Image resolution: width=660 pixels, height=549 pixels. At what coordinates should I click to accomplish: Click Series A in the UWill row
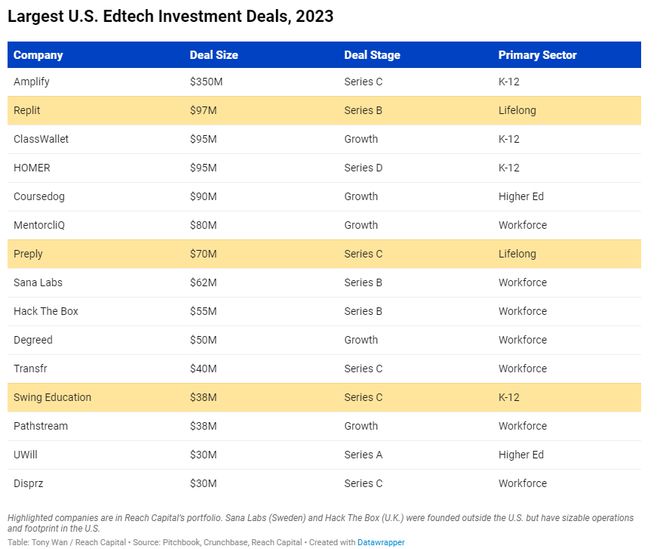coord(363,455)
